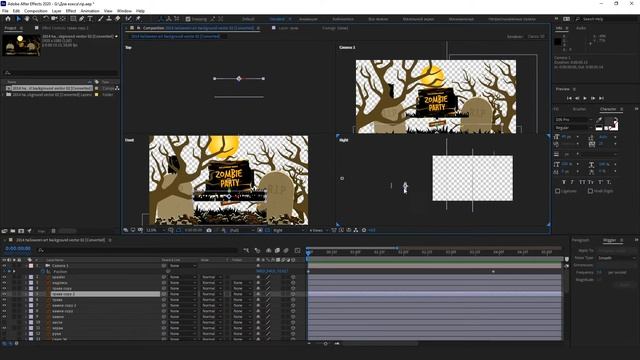Screen dimensions: 640x360
Task: Play the composition preview
Action: 585,98
